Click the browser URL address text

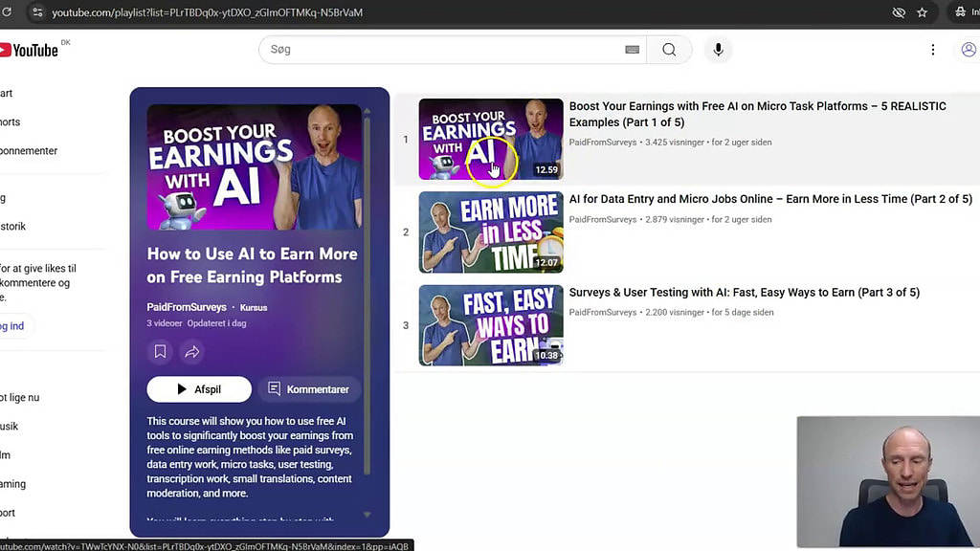tap(207, 12)
